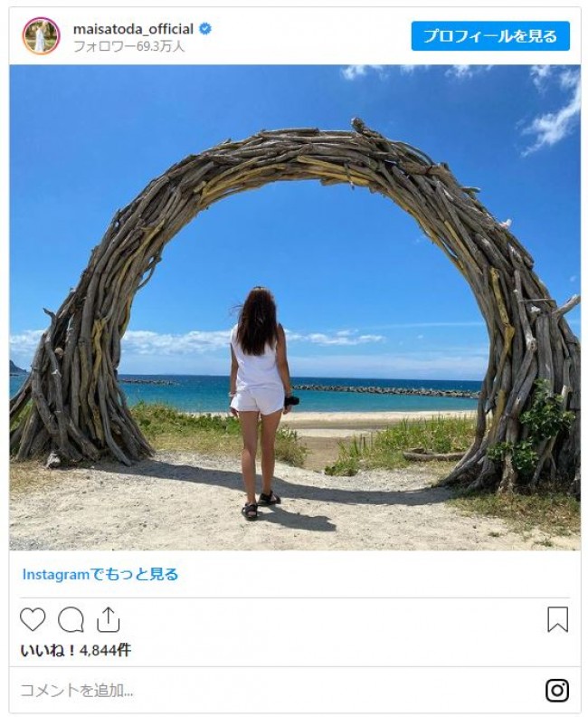588x717 pixels.
Task: Share the post using the upload arrow icon
Action: [109, 619]
